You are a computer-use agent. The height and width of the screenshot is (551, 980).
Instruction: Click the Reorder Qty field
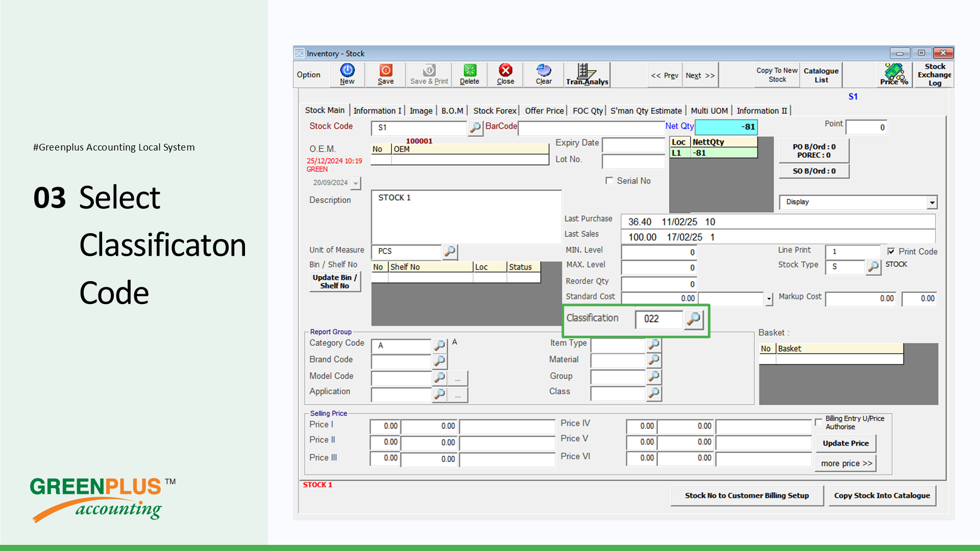pos(659,284)
